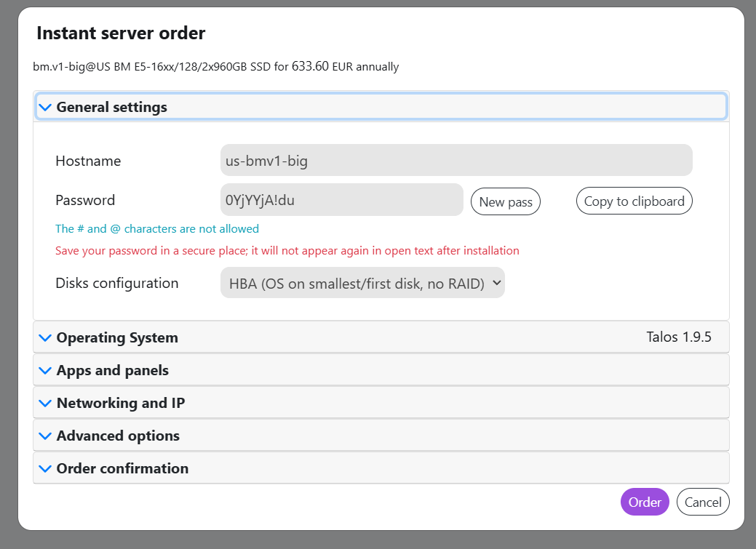
Task: Click the chevron icon beside Networking and IP
Action: point(45,404)
